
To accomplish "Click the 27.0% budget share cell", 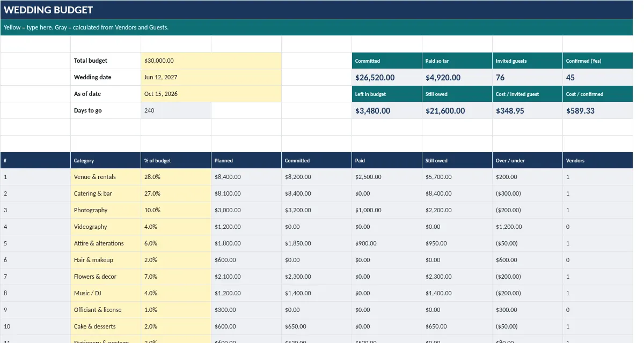I will pos(176,193).
